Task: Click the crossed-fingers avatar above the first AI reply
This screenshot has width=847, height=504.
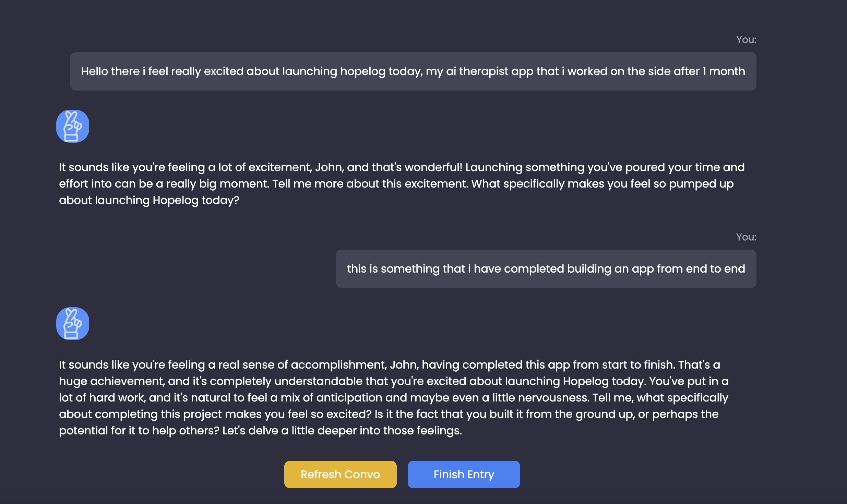Action: point(72,126)
